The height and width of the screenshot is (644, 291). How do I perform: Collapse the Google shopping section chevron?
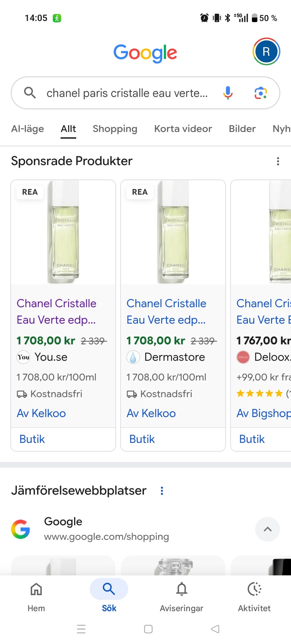click(x=267, y=529)
